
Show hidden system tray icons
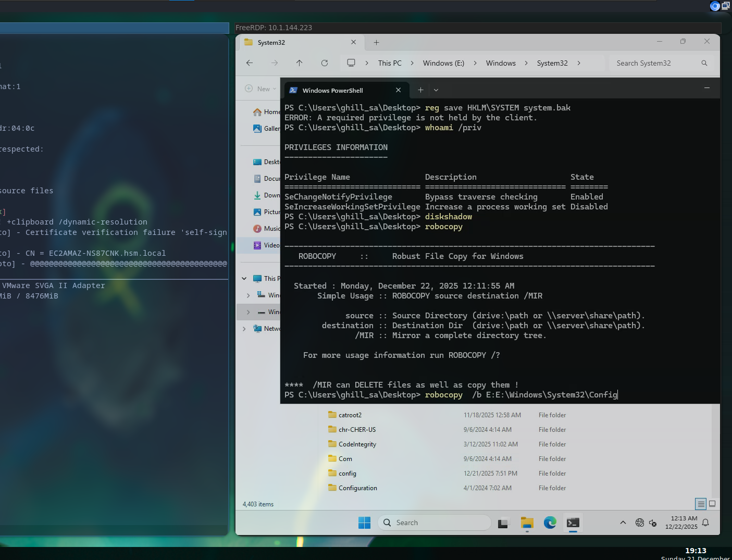[x=623, y=522]
